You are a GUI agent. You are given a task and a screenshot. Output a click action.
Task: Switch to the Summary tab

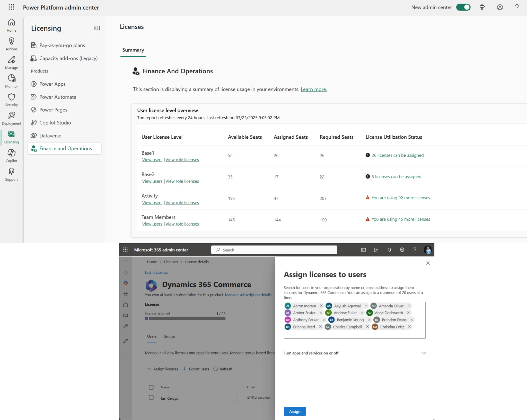[x=133, y=50]
